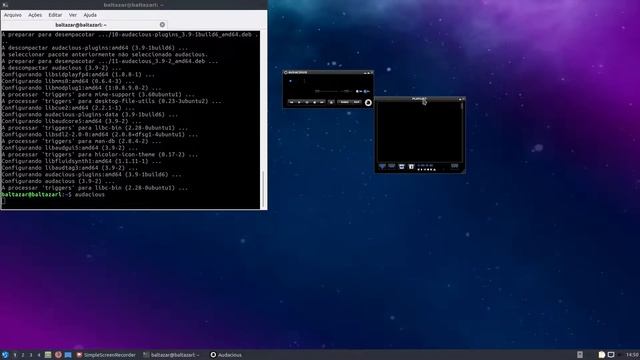
Task: Click remove files button in playlist window
Action: 391,166
